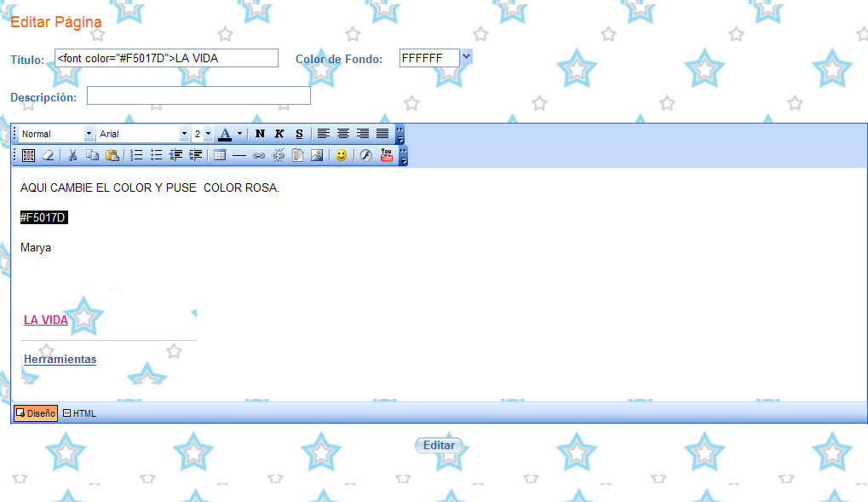This screenshot has height=502, width=868.
Task: Click the Editar Página heading
Action: point(56,22)
